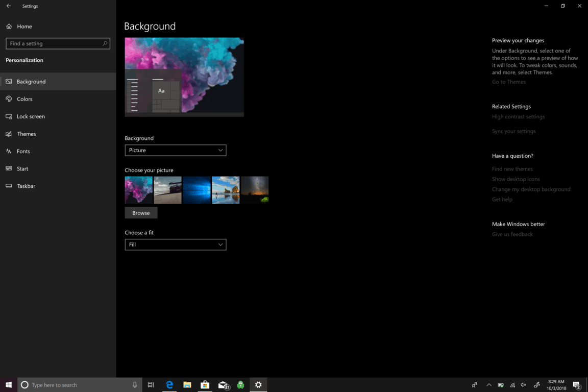Click the Task View icon
The image size is (588, 392).
coord(151,385)
